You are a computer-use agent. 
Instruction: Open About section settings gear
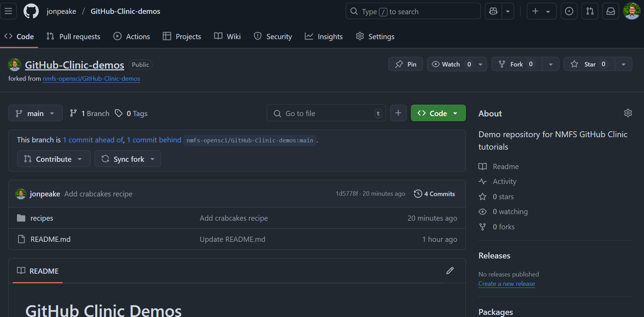tap(628, 113)
